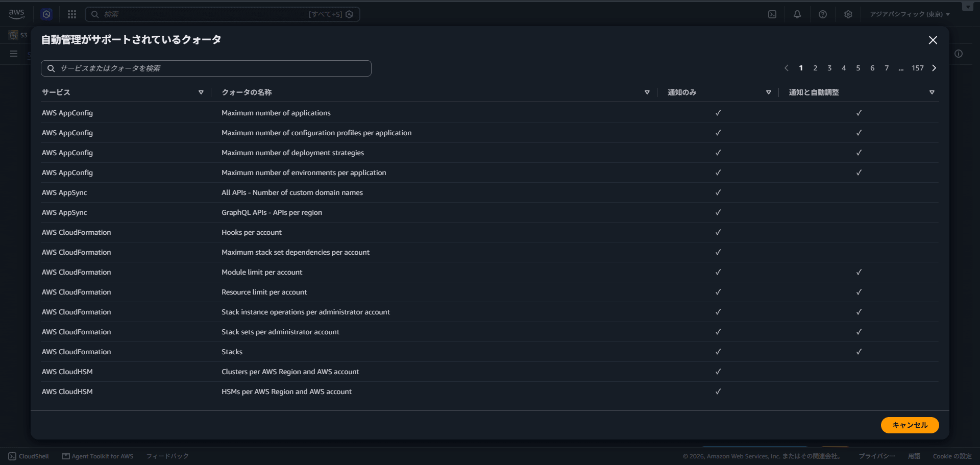
Task: Open the help question mark icon
Action: [x=823, y=14]
